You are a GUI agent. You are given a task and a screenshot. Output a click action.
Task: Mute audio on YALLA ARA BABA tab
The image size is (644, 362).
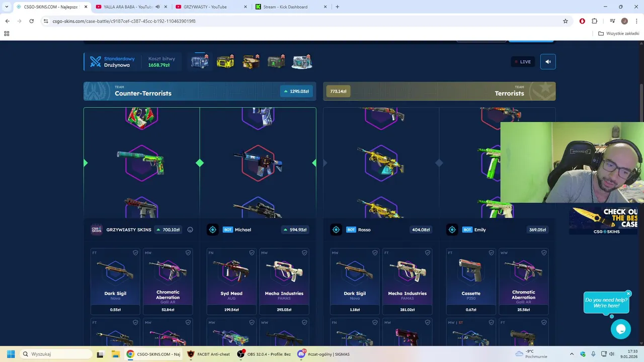pyautogui.click(x=158, y=7)
